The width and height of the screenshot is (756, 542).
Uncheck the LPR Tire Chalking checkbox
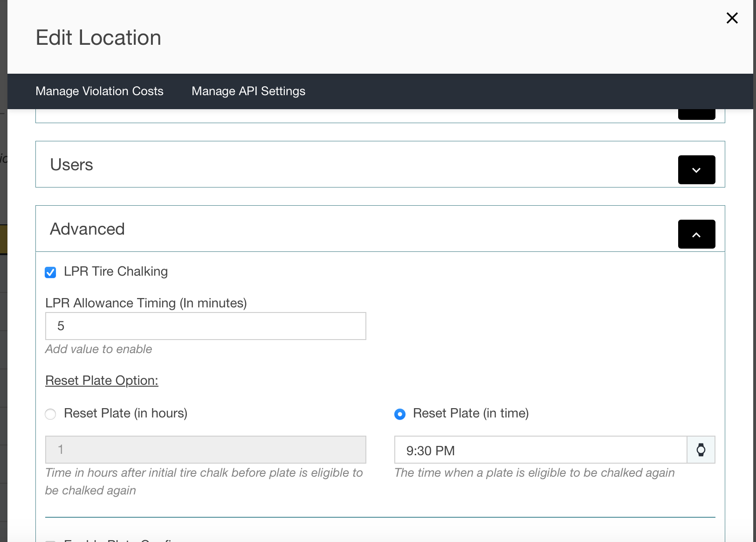click(x=50, y=272)
